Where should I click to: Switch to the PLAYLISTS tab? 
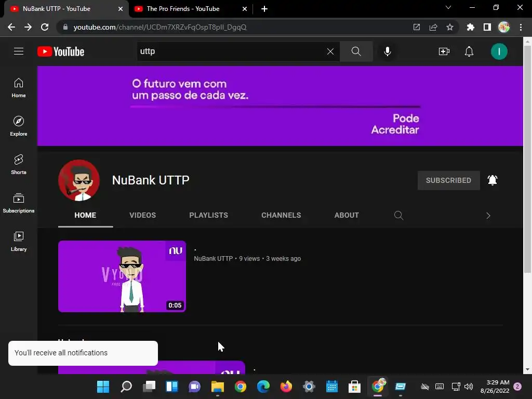[x=209, y=215]
